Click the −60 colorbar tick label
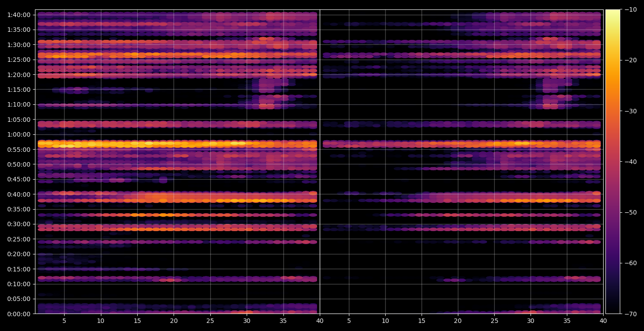 (631, 263)
